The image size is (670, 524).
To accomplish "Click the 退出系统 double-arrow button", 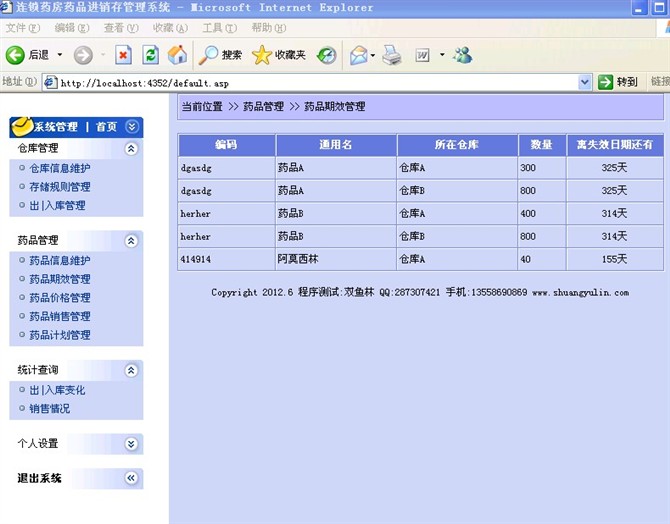I will (x=131, y=478).
